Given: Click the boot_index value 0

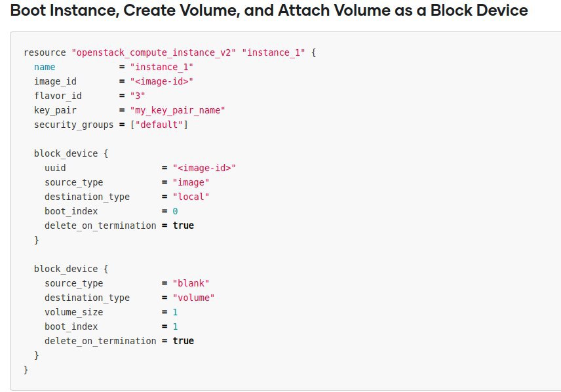Looking at the screenshot, I should pos(175,211).
